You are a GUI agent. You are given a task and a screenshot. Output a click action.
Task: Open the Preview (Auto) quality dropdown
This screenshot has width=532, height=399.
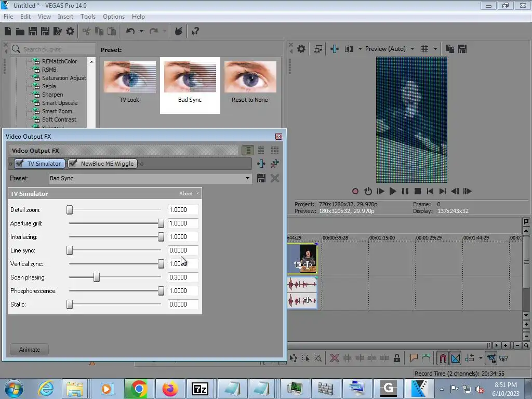click(x=412, y=49)
